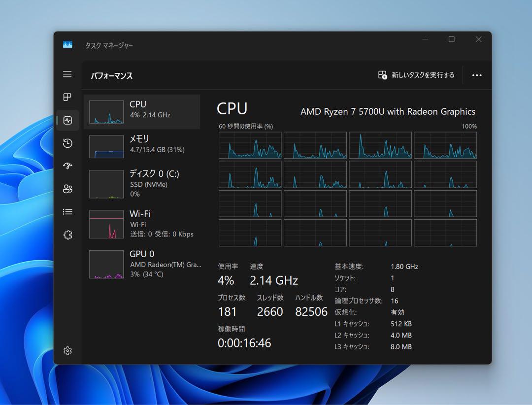Click the last logical processor graph
Viewport: 532px width, 405px height.
pyautogui.click(x=445, y=233)
